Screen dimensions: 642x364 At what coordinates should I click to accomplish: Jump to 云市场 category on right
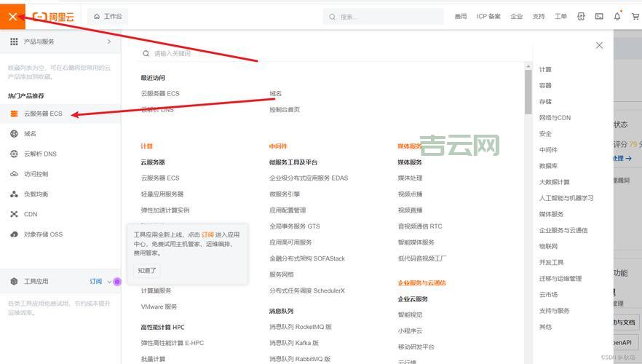tap(548, 294)
